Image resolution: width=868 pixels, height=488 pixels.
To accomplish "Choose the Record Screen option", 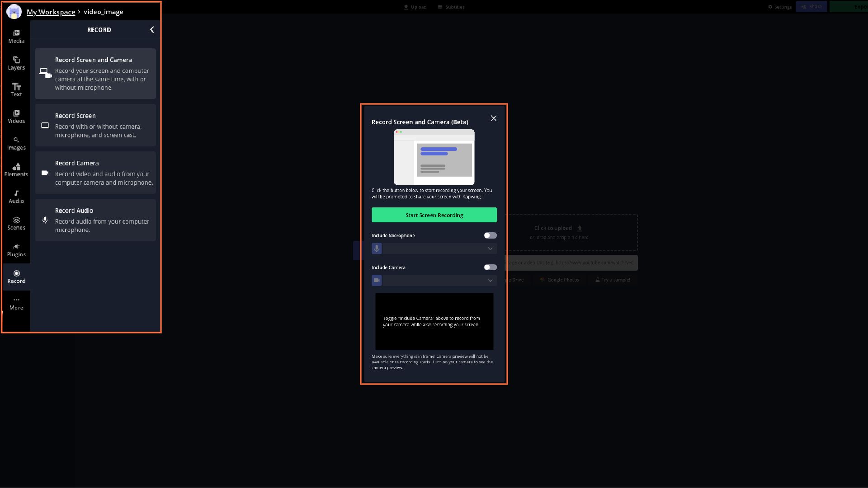I will (95, 125).
